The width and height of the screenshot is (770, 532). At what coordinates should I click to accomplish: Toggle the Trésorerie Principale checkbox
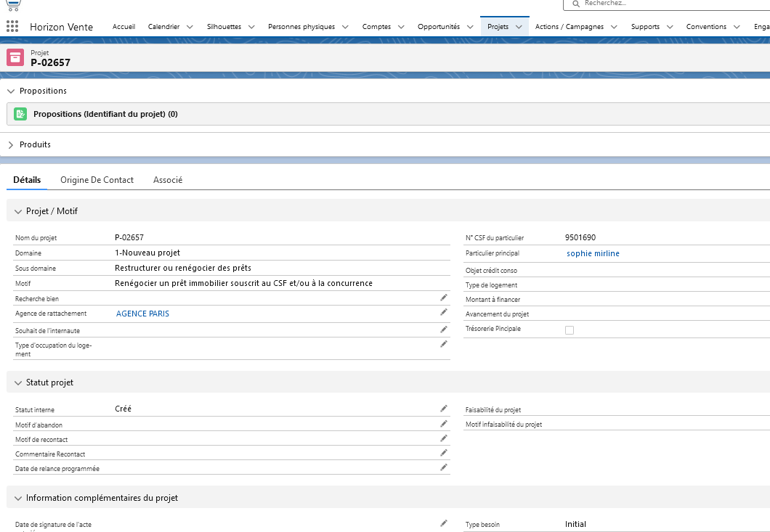pyautogui.click(x=570, y=330)
